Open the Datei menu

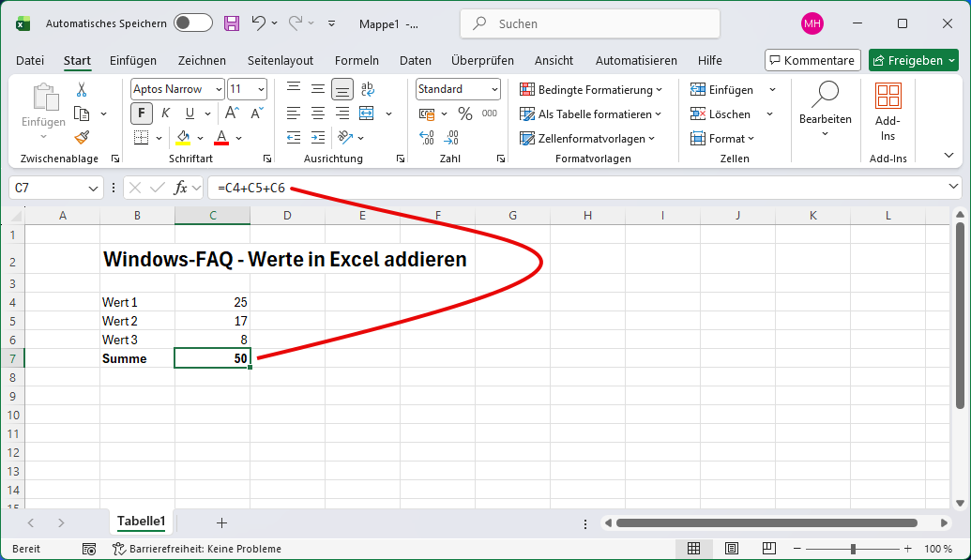click(30, 60)
